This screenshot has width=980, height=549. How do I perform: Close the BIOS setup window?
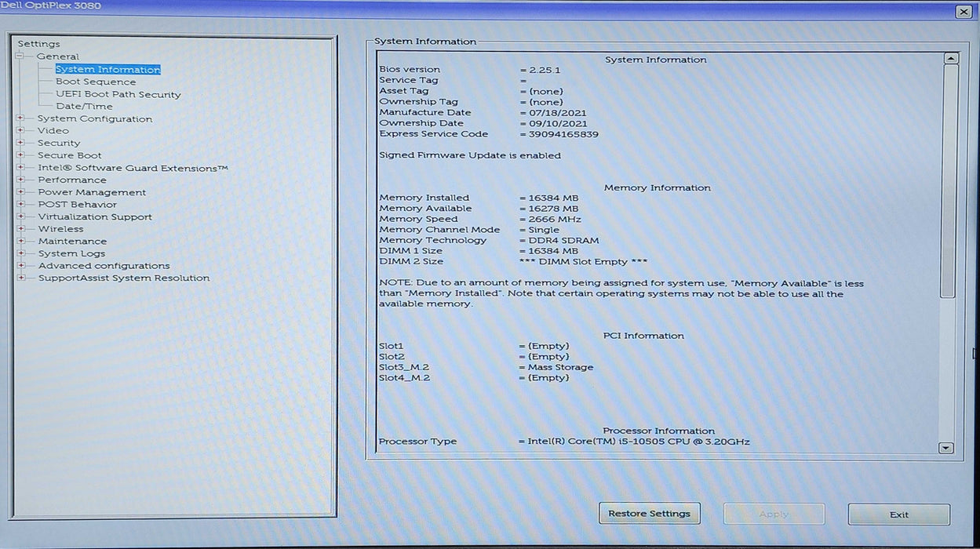tap(964, 12)
